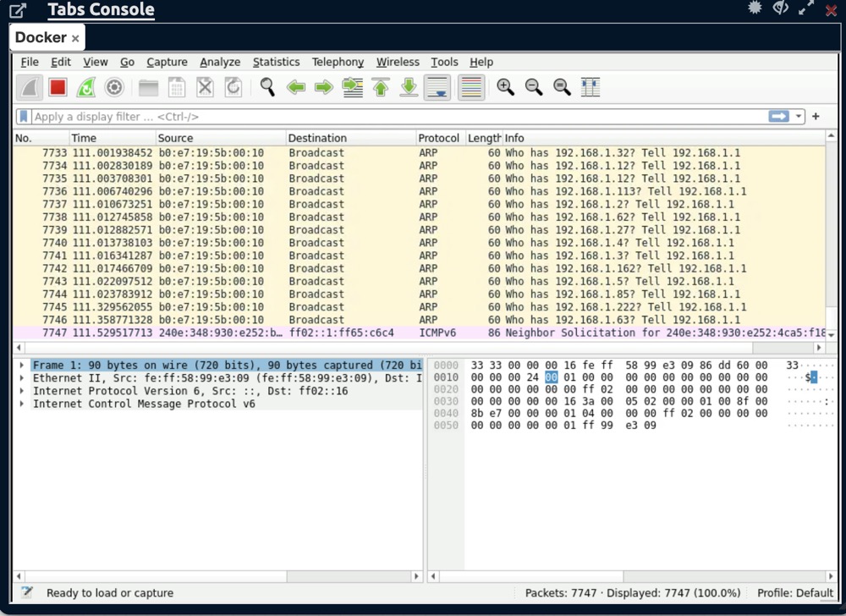Open the Edit menu
This screenshot has width=846, height=616.
(x=61, y=62)
